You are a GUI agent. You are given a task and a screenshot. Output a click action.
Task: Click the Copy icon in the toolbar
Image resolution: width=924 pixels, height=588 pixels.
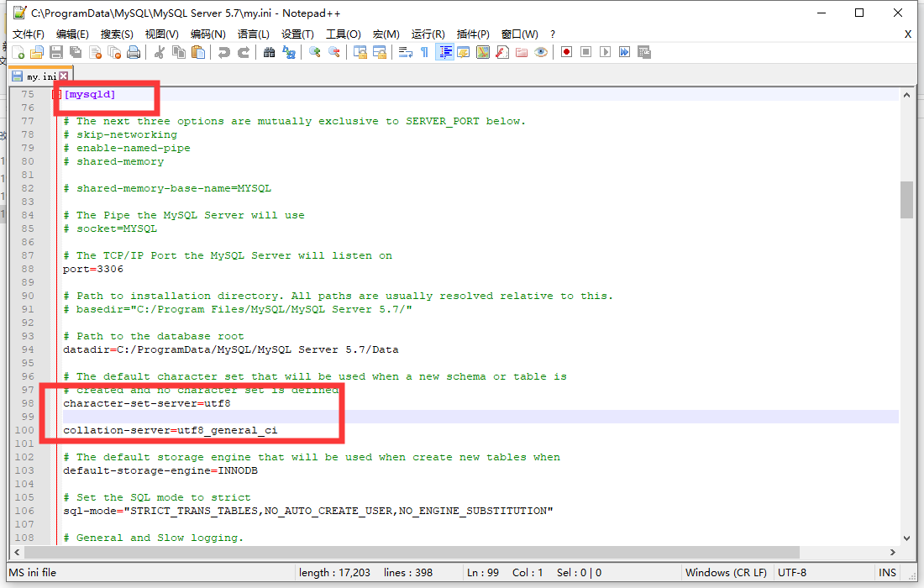click(179, 52)
